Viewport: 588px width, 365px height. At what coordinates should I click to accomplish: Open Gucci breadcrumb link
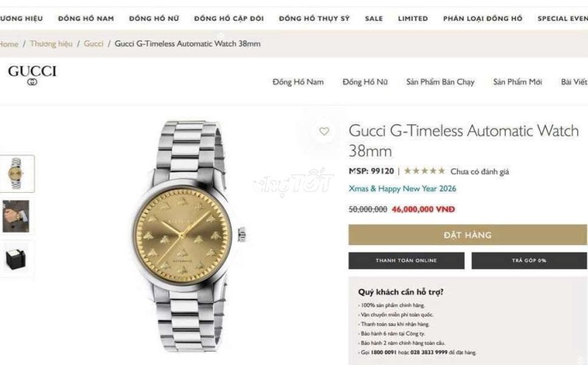(93, 43)
